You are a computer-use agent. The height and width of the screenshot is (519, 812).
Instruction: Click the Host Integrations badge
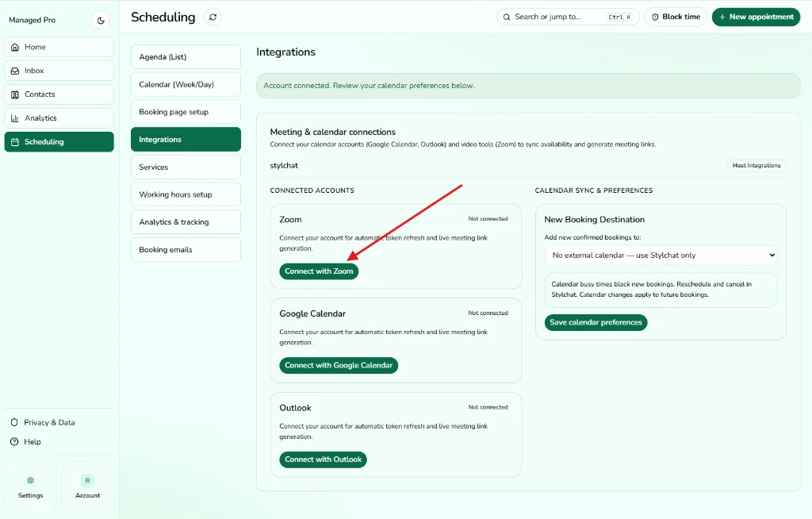(756, 165)
